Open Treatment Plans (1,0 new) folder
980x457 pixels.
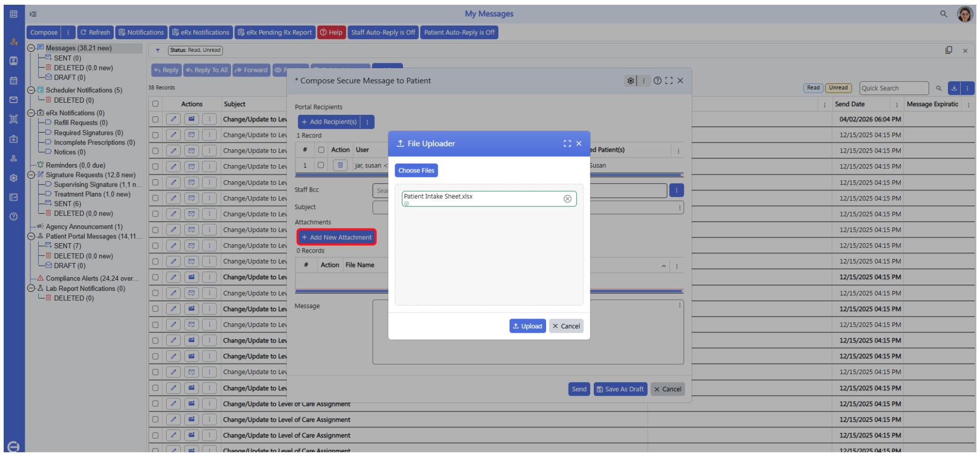[92, 194]
